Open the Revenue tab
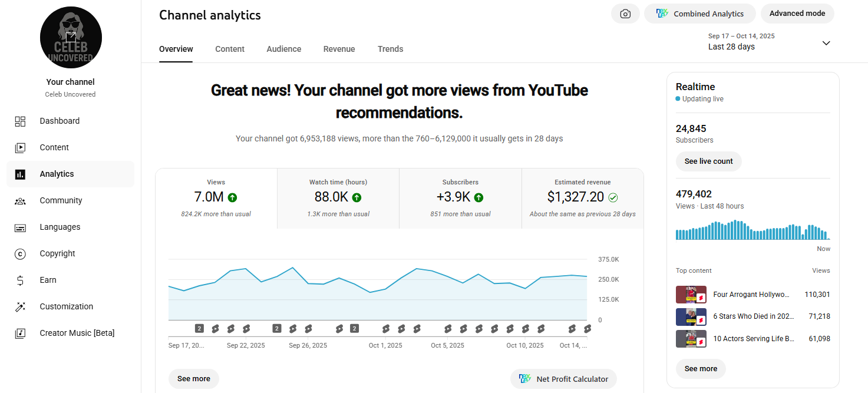This screenshot has width=868, height=393. click(339, 49)
